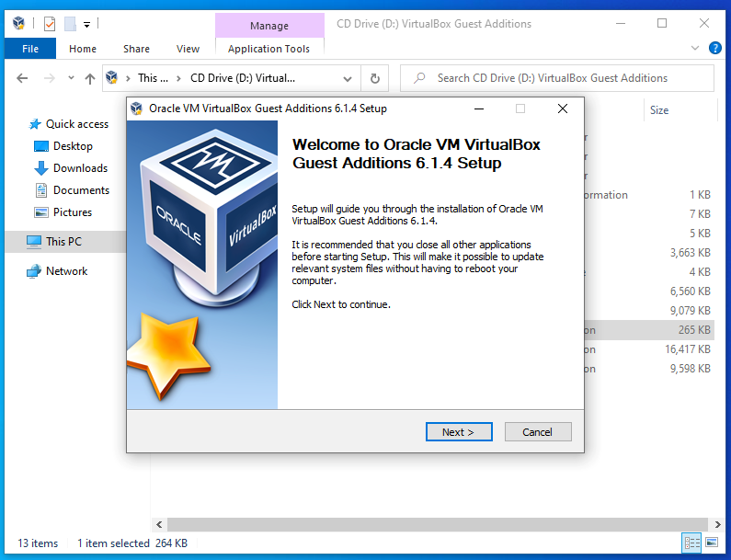Viewport: 731px width, 560px height.
Task: Select the Application Tools tab
Action: click(x=269, y=49)
